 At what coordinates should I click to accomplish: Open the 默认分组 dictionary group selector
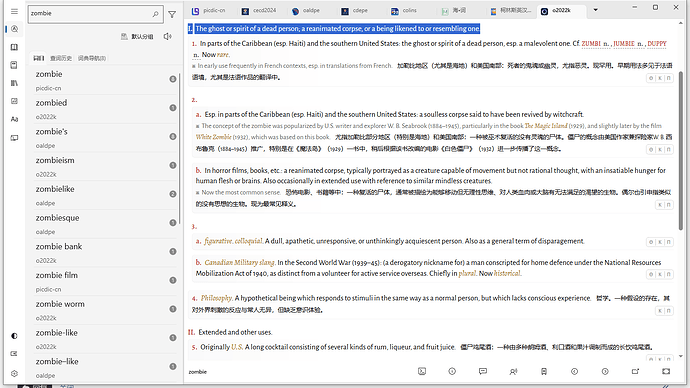click(137, 37)
